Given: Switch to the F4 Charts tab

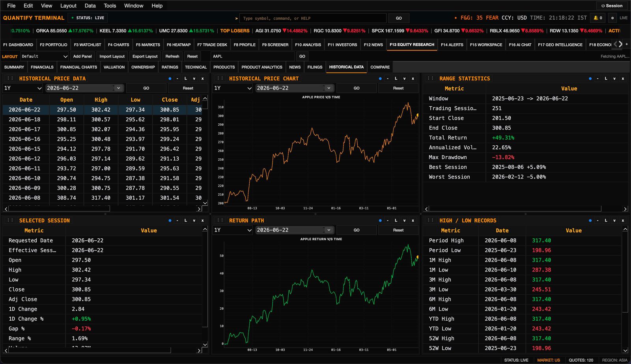Looking at the screenshot, I should pyautogui.click(x=118, y=45).
